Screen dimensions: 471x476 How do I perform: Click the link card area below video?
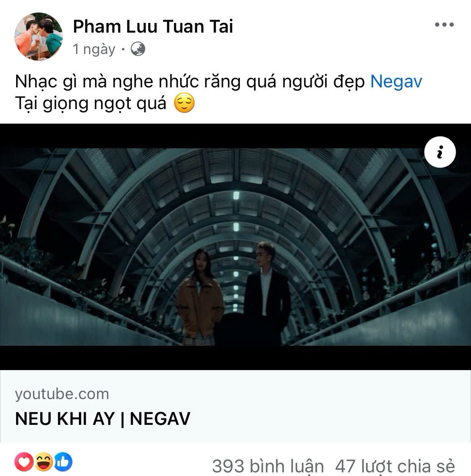click(x=235, y=406)
